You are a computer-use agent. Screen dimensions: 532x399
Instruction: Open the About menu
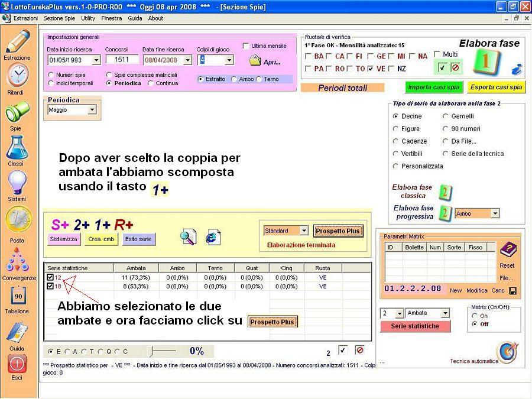pyautogui.click(x=155, y=18)
